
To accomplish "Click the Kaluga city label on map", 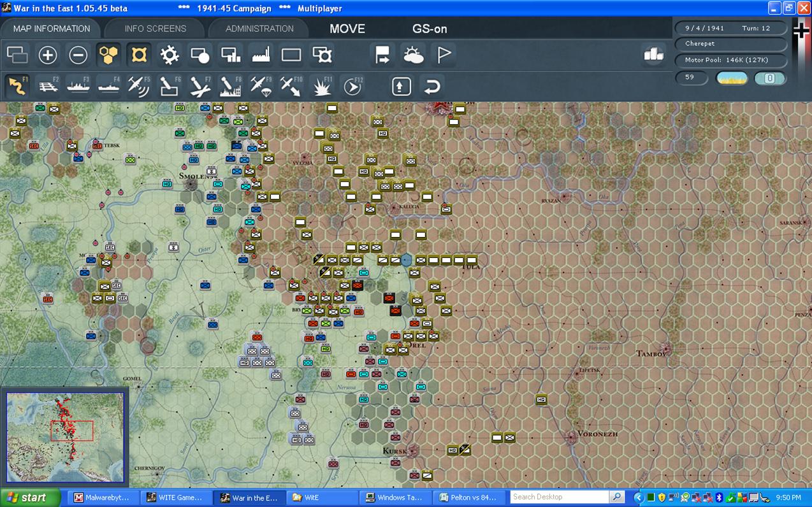I will pos(409,206).
